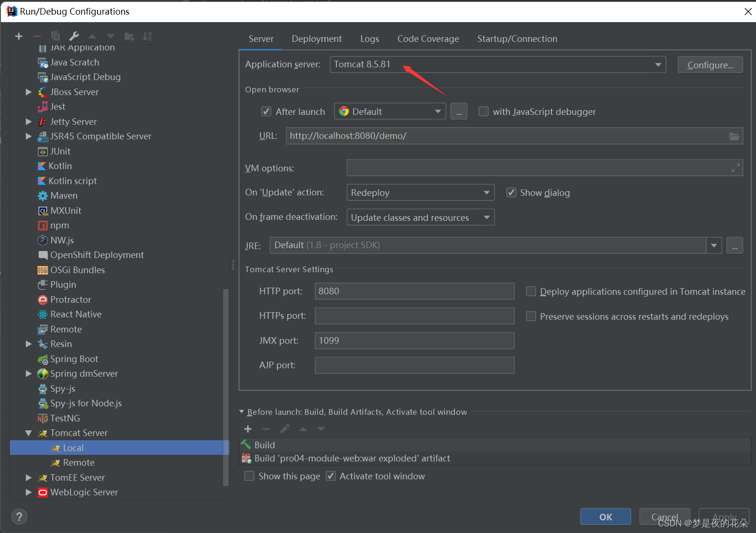Image resolution: width=756 pixels, height=533 pixels.
Task: Click the URL input field
Action: (x=514, y=136)
